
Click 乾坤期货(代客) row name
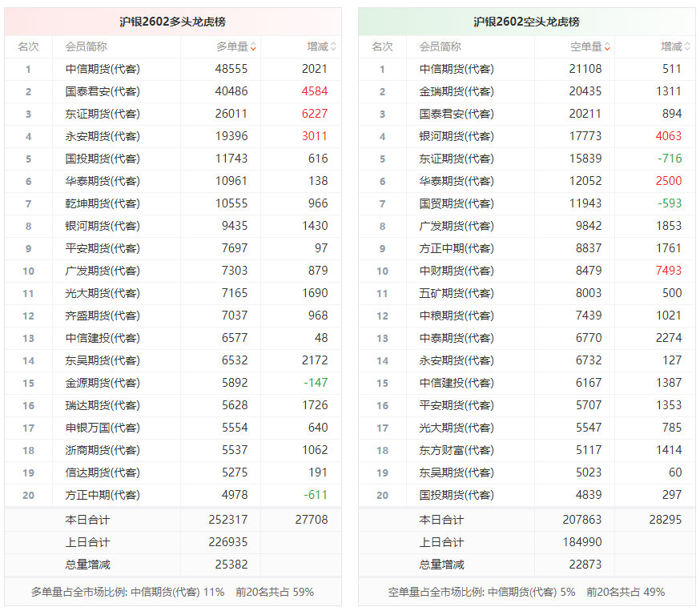point(103,203)
